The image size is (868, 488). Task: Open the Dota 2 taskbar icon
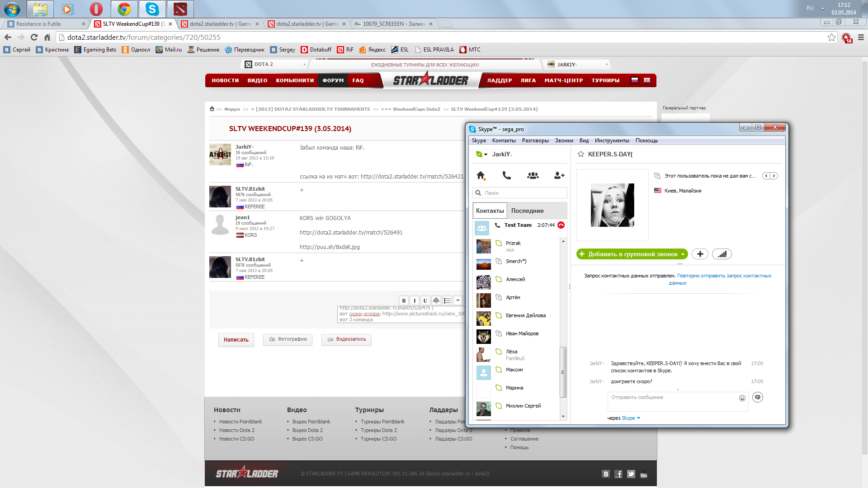pyautogui.click(x=180, y=9)
